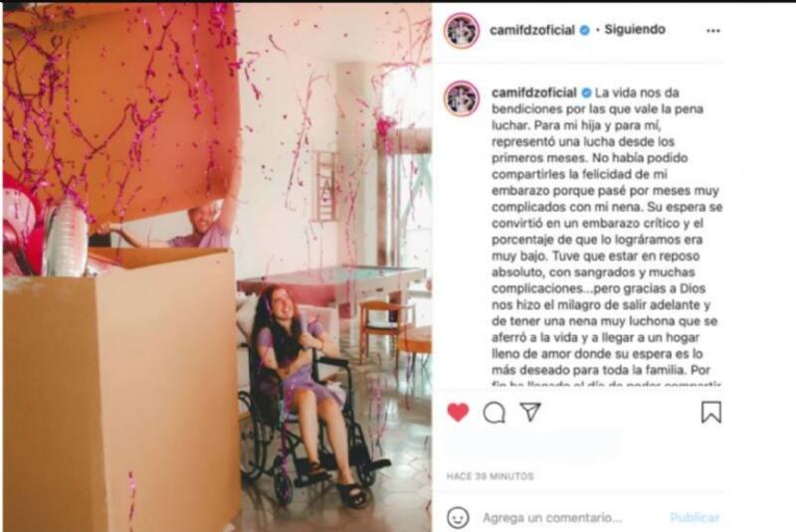
Task: Open the three-dots more options menu
Action: tap(713, 31)
